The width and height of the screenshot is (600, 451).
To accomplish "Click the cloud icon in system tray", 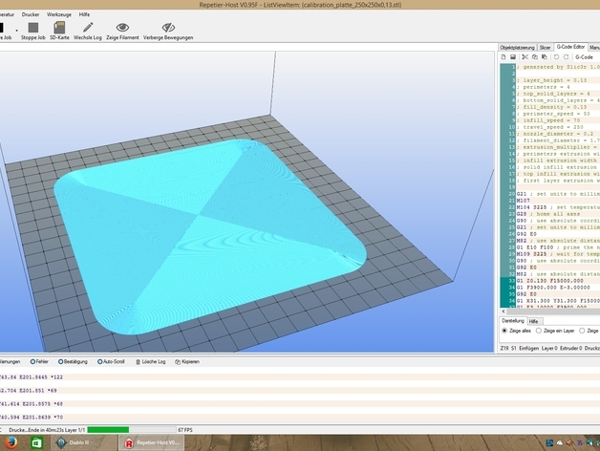I will click(x=559, y=443).
